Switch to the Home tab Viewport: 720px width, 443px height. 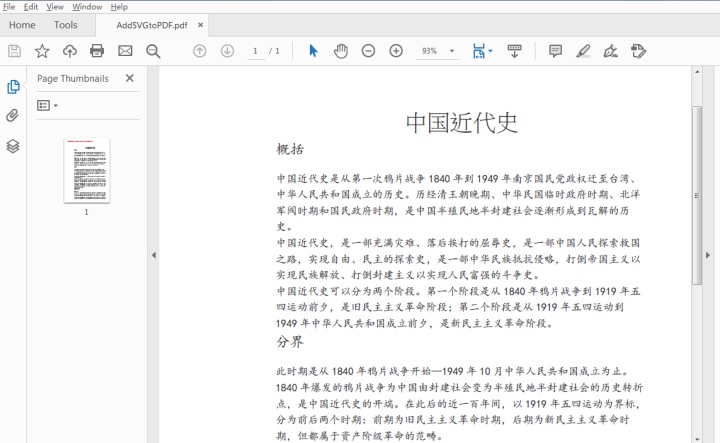click(x=22, y=25)
